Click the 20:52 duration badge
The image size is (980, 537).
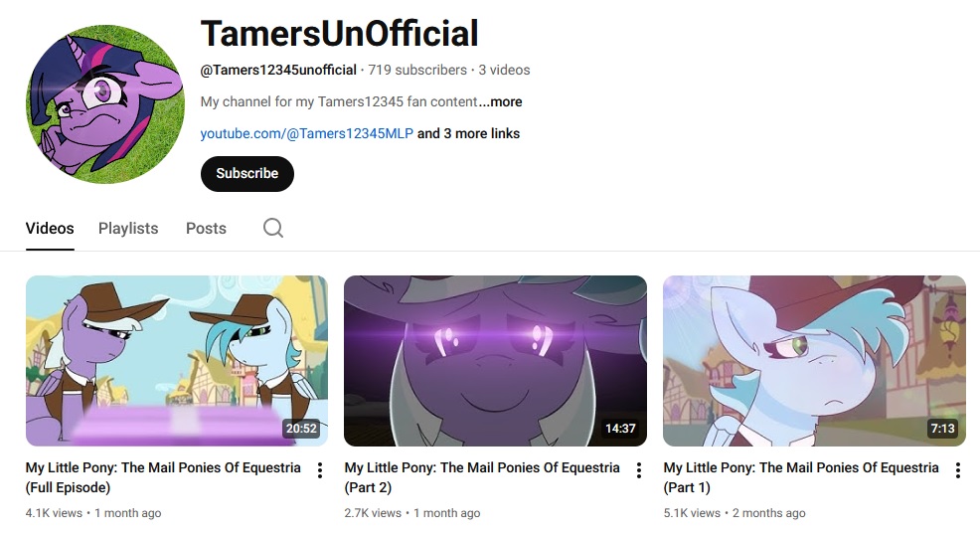[301, 429]
